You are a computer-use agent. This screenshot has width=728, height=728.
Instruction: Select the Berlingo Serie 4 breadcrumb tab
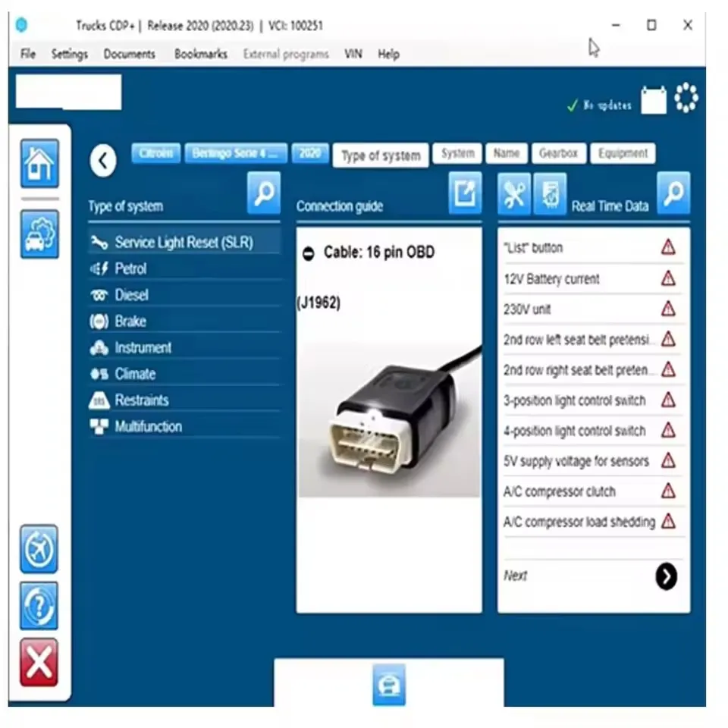click(235, 153)
